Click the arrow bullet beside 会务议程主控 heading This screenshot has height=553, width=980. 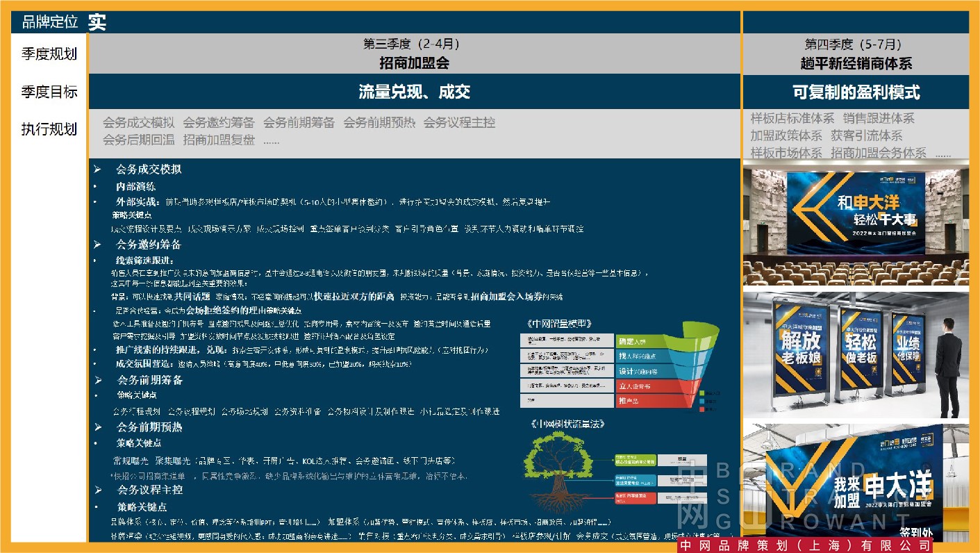coord(98,490)
